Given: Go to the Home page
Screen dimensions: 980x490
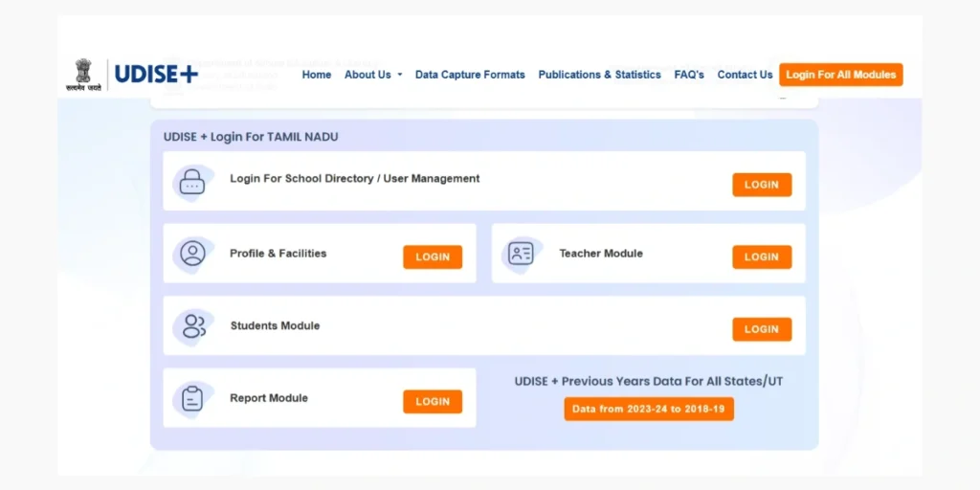Looking at the screenshot, I should click(x=316, y=75).
